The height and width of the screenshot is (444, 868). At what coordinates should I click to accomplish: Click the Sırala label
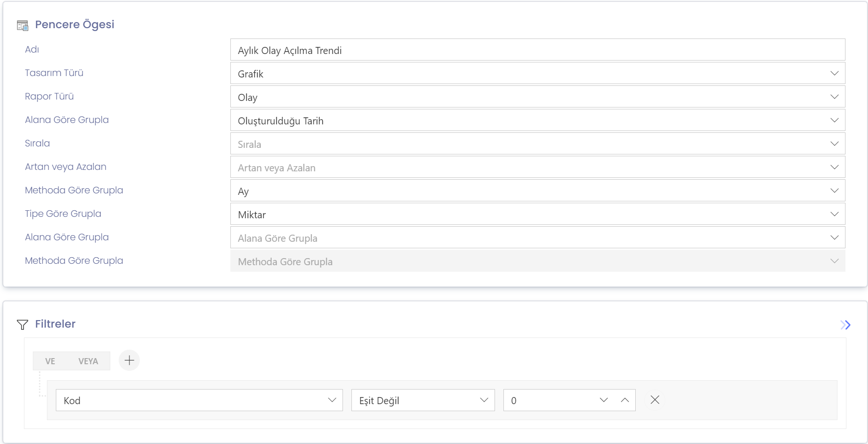pyautogui.click(x=37, y=143)
